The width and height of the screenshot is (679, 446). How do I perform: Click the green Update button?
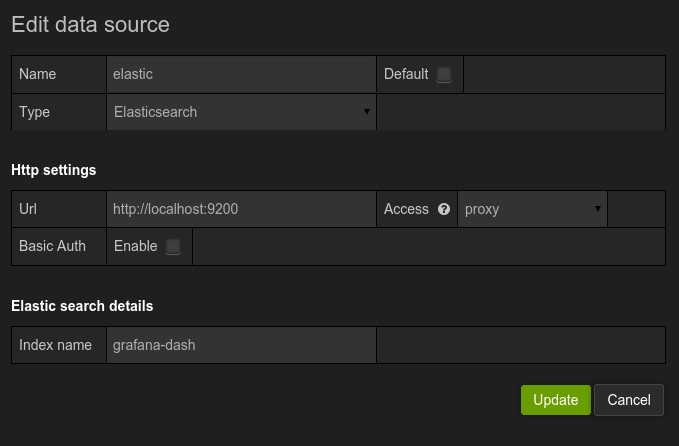pyautogui.click(x=555, y=400)
